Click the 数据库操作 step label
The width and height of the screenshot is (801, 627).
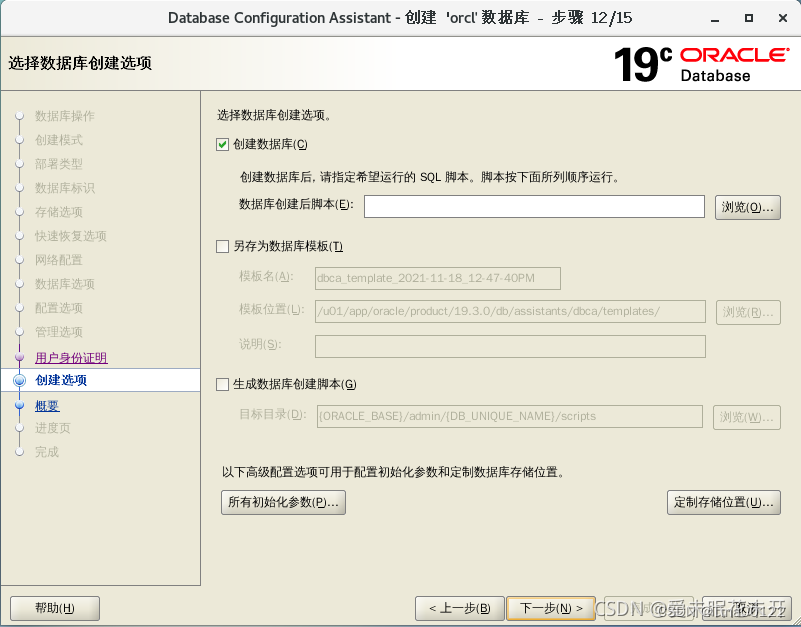coord(64,116)
